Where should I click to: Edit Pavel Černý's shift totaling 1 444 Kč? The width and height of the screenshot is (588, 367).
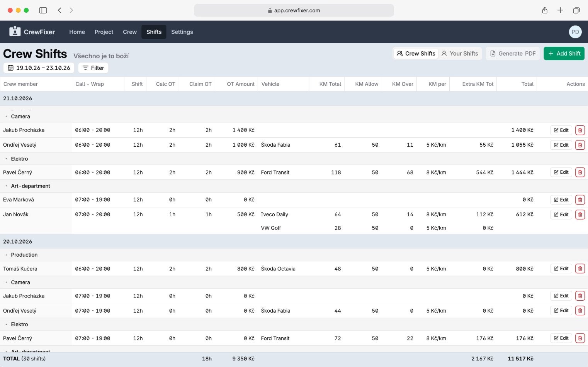561,173
